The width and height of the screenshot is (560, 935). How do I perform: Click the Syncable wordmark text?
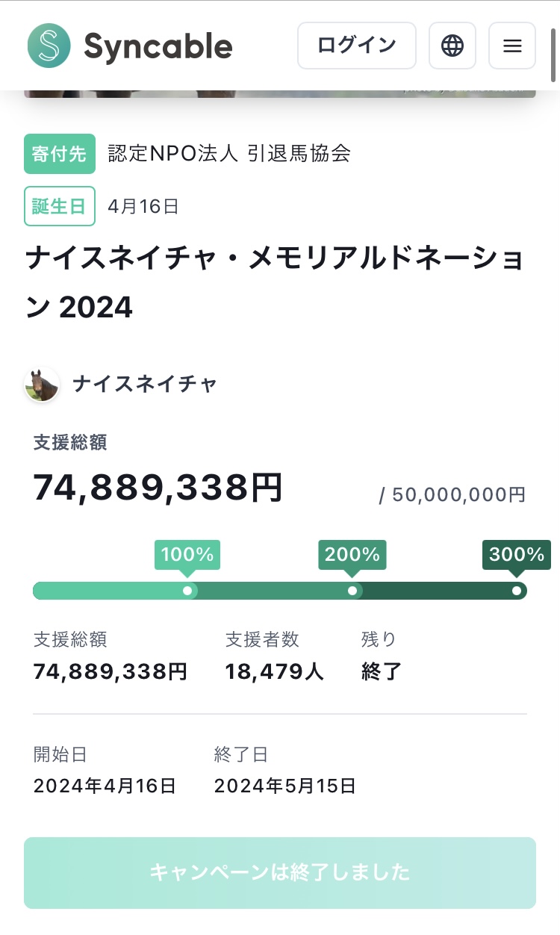(158, 46)
